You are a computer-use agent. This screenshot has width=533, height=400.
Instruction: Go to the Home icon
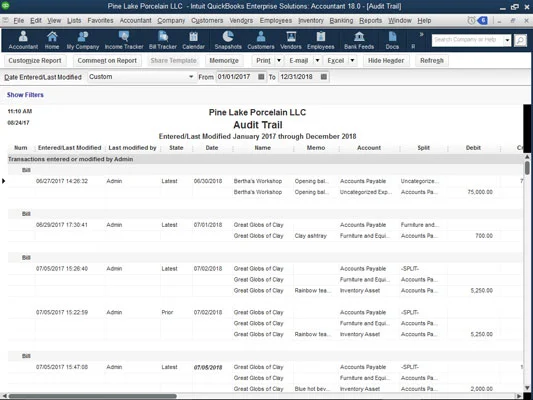tap(52, 40)
